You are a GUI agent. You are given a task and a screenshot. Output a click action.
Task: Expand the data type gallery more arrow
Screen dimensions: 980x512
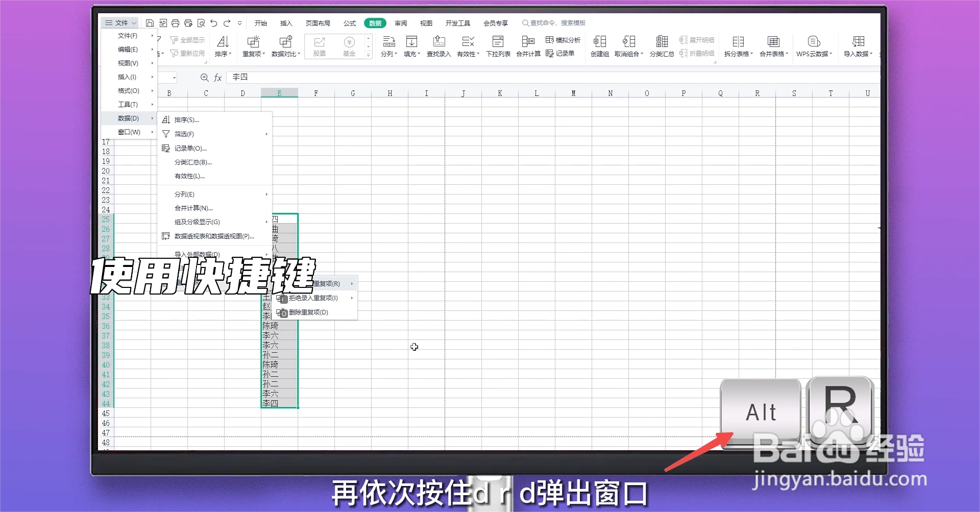(x=369, y=55)
